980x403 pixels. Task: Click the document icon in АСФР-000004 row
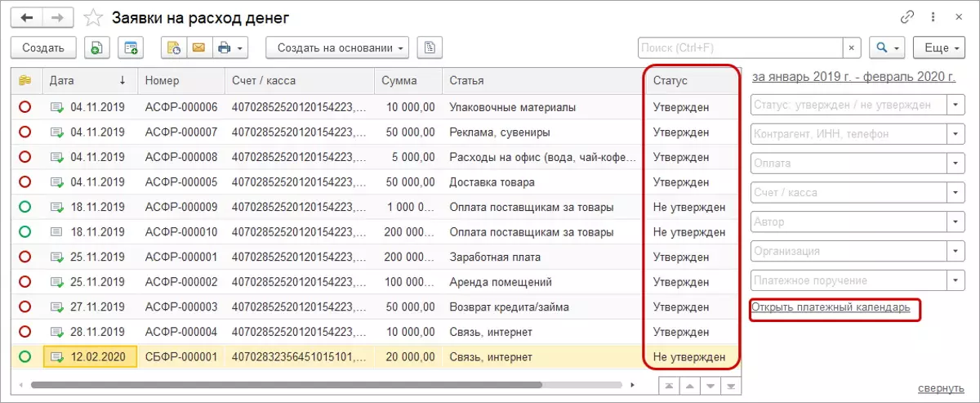(x=57, y=333)
